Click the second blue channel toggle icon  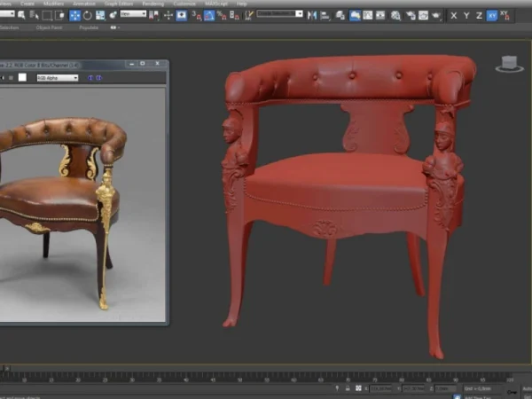click(x=98, y=78)
